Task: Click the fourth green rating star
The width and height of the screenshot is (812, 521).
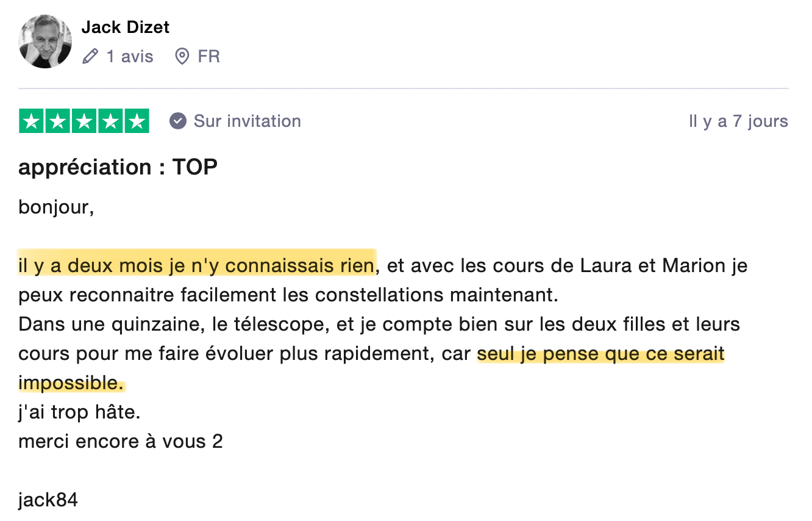Action: pyautogui.click(x=110, y=121)
